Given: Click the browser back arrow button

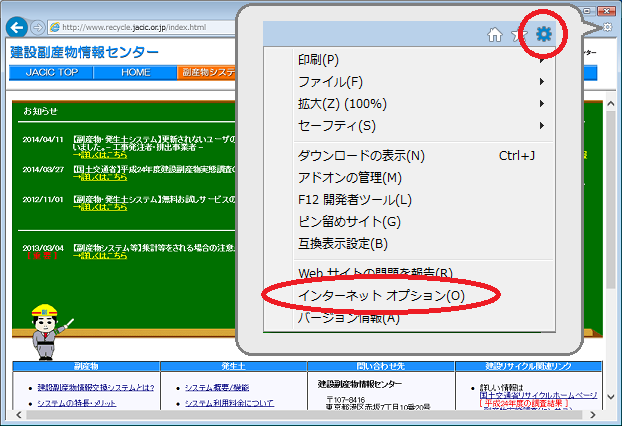Looking at the screenshot, I should click(17, 27).
